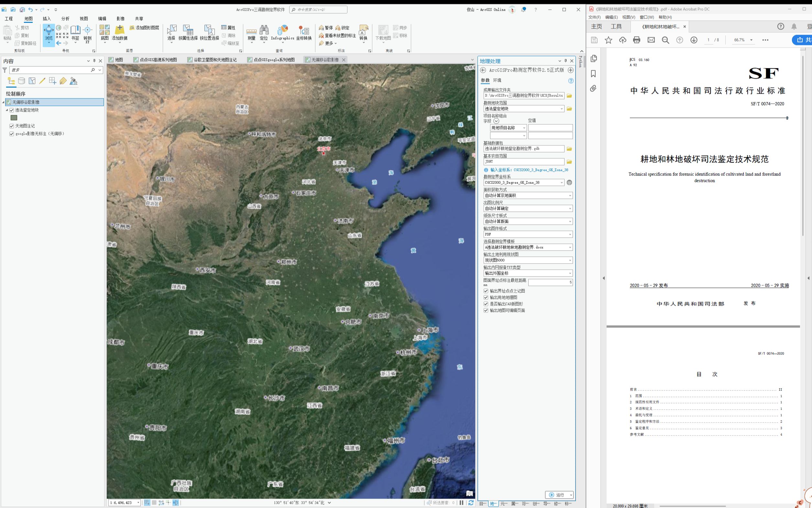Viewport: 812px width, 508px height.
Task: Click the coordinate system globe icon
Action: pos(569,182)
